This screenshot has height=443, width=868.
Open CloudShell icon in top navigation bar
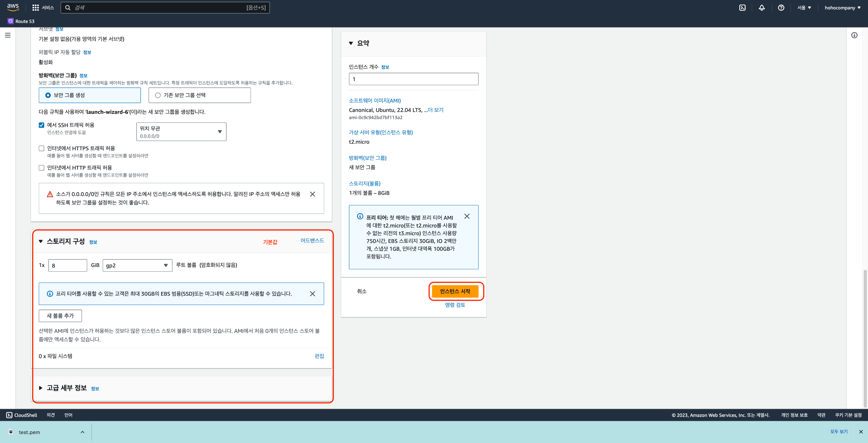[742, 8]
